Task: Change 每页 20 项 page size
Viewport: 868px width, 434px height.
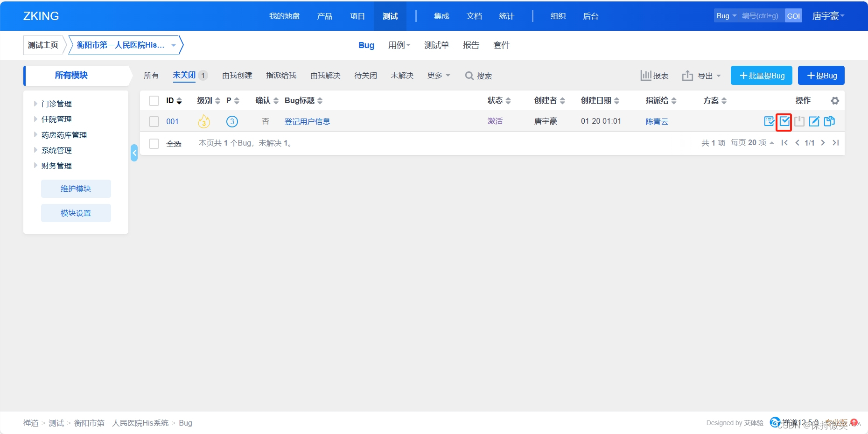Action: pos(752,143)
